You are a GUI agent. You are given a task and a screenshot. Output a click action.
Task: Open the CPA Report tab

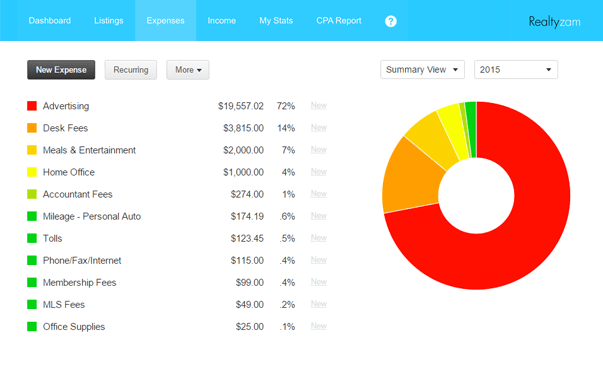(339, 20)
